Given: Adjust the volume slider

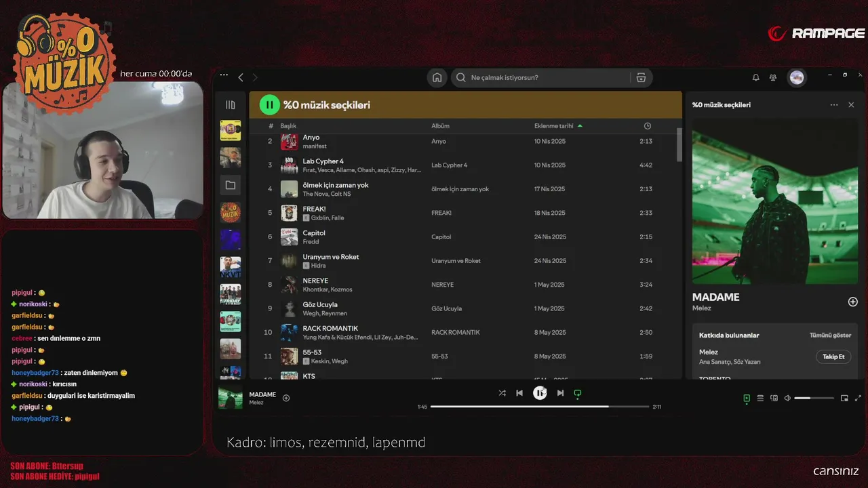Looking at the screenshot, I should (x=813, y=399).
